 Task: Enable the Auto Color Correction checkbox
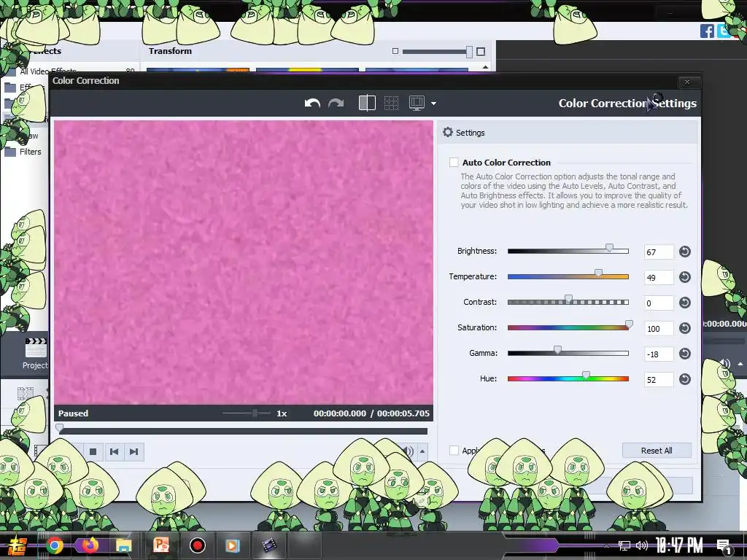tap(454, 163)
